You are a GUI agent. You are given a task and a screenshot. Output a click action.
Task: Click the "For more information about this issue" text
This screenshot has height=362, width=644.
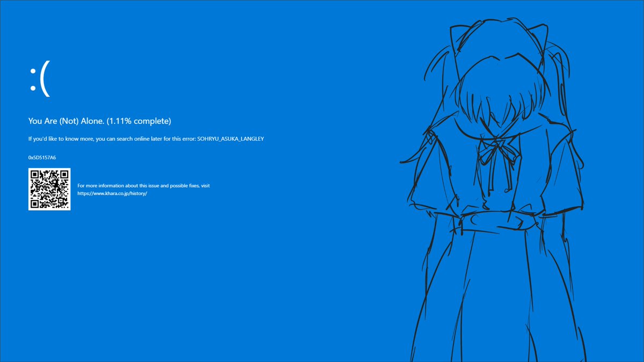click(x=144, y=186)
